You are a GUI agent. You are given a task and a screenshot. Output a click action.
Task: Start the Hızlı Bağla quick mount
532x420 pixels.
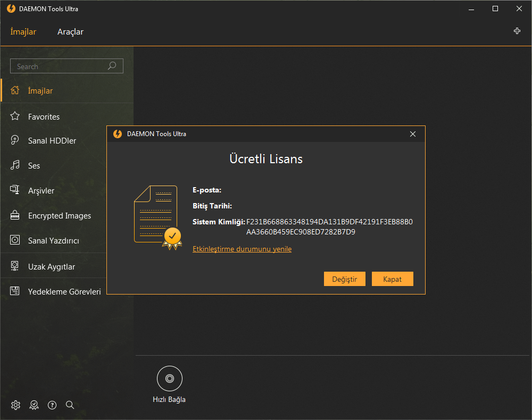(169, 379)
